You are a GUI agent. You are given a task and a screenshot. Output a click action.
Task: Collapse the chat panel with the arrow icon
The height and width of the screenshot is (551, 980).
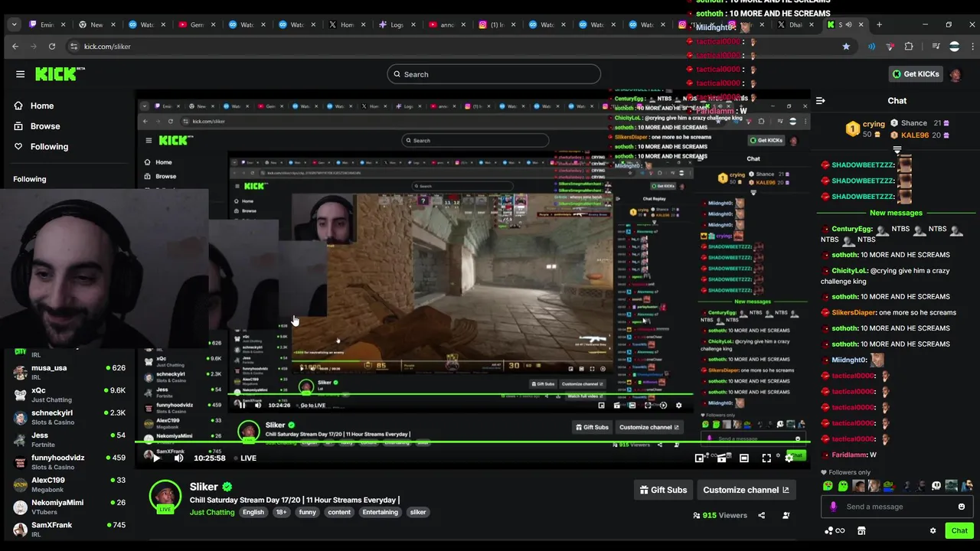(820, 100)
